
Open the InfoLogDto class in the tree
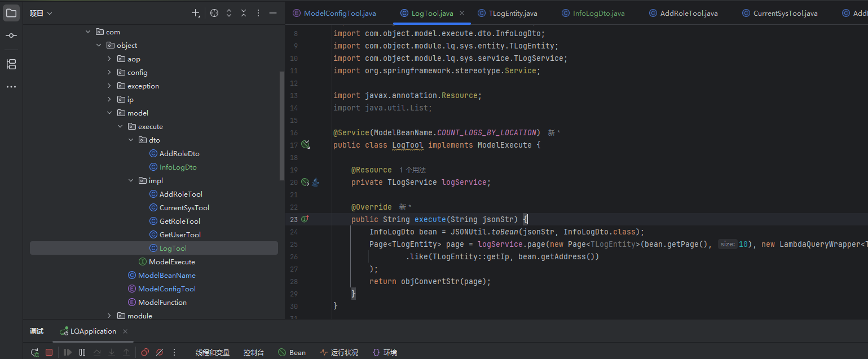coord(178,167)
